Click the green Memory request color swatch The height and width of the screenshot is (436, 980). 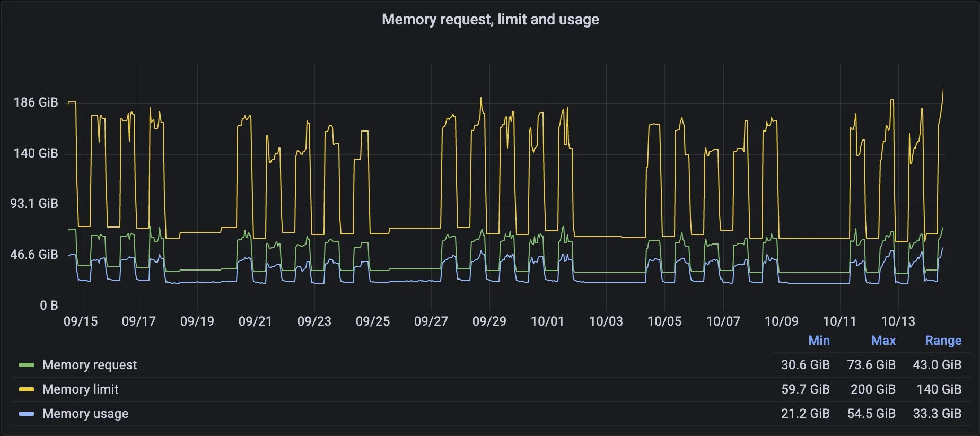pos(27,365)
